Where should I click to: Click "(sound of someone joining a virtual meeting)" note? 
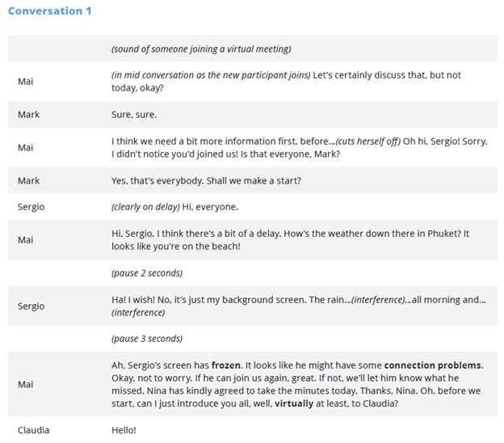coord(201,49)
